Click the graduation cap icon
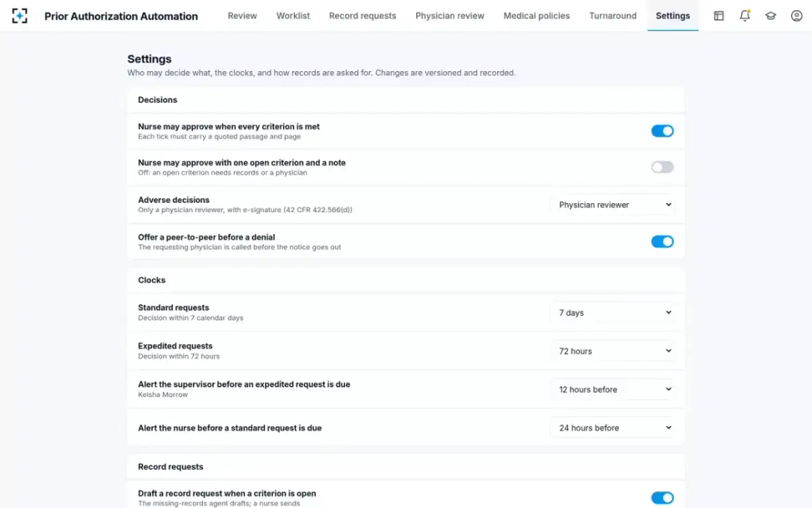Viewport: 812px width, 508px height. [771, 16]
